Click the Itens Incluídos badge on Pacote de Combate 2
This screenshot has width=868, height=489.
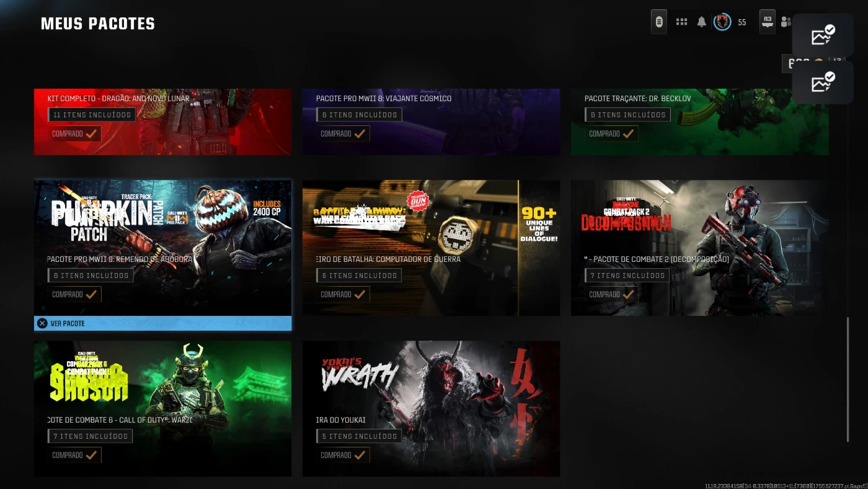(627, 276)
